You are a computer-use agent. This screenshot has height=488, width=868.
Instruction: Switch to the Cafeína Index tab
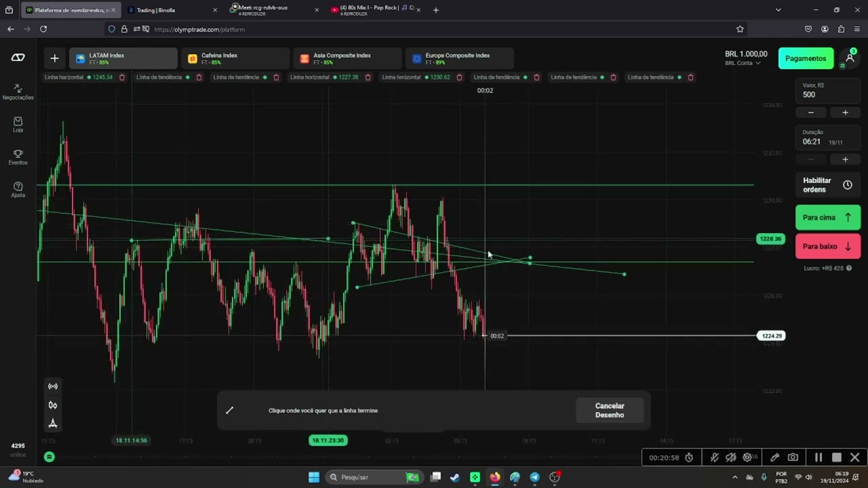pos(235,58)
